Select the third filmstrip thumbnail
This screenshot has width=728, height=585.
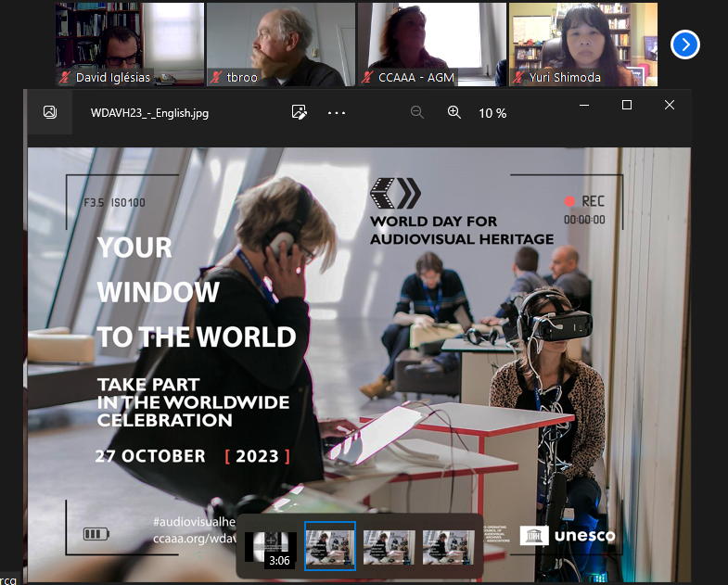(x=390, y=548)
